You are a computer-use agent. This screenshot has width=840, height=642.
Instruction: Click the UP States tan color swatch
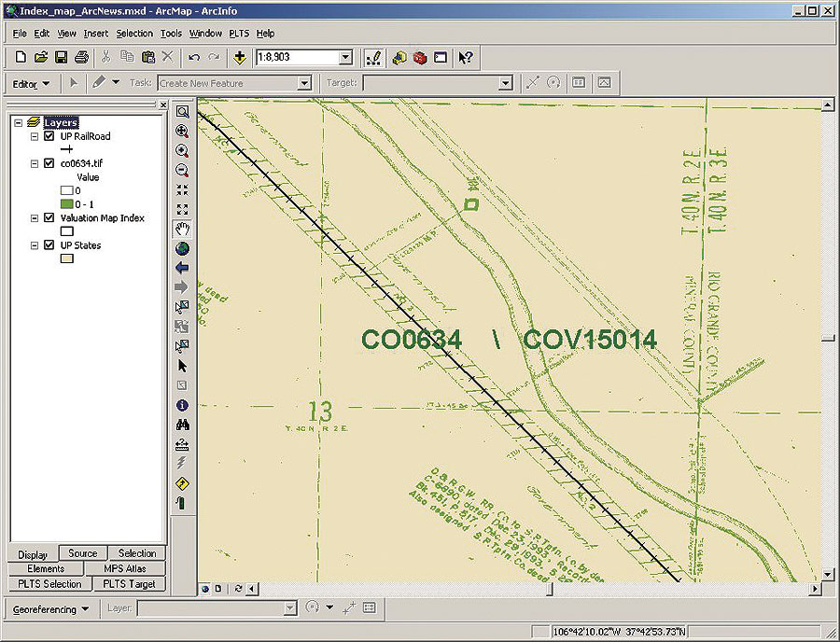pos(67,258)
